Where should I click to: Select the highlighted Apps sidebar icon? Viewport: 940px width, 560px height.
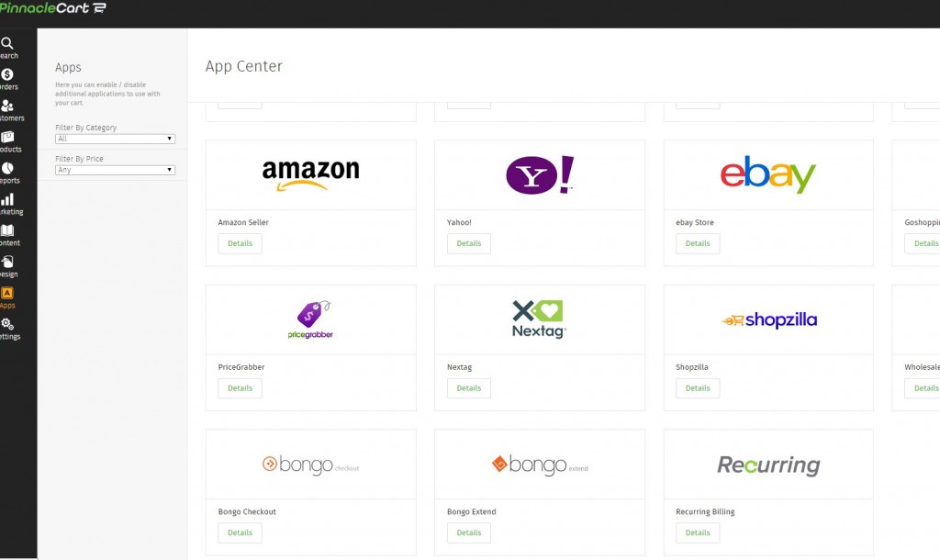pyautogui.click(x=7, y=293)
